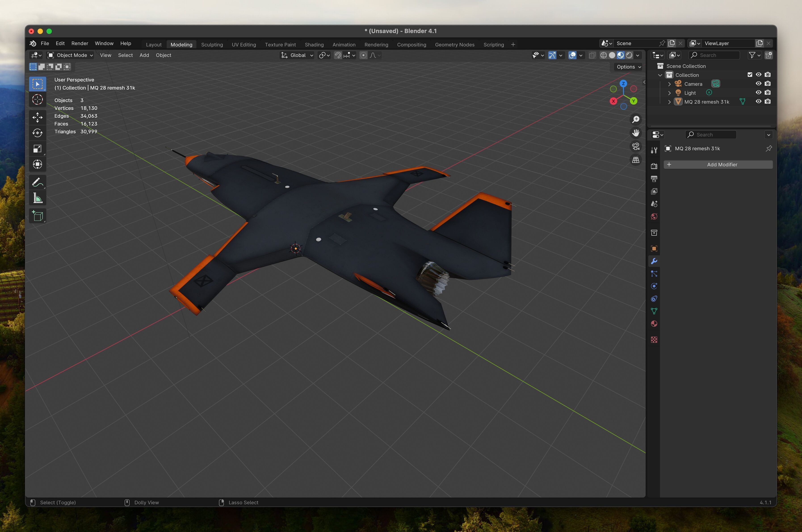
Task: Hide Camera in viewport via eye icon
Action: point(759,84)
